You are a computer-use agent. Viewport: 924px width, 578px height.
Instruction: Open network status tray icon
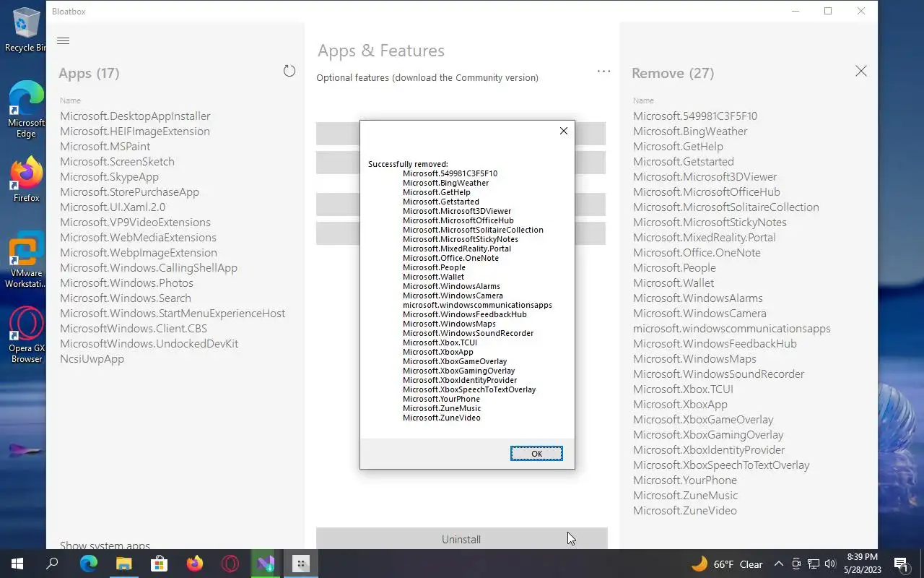[813, 564]
